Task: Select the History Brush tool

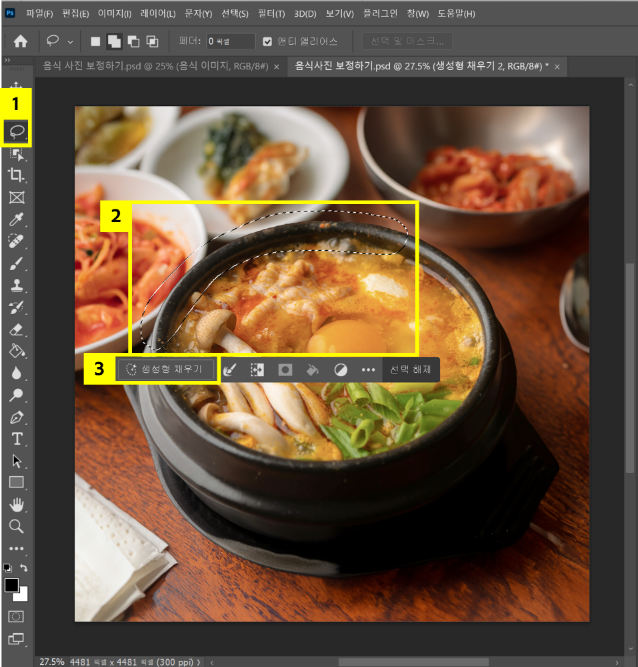Action: pyautogui.click(x=17, y=307)
